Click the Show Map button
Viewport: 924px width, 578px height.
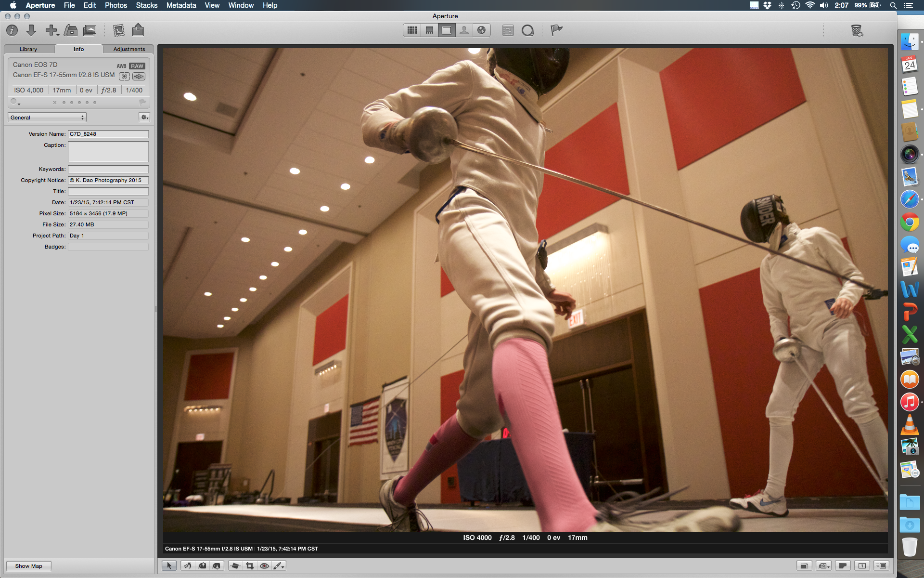(x=28, y=566)
